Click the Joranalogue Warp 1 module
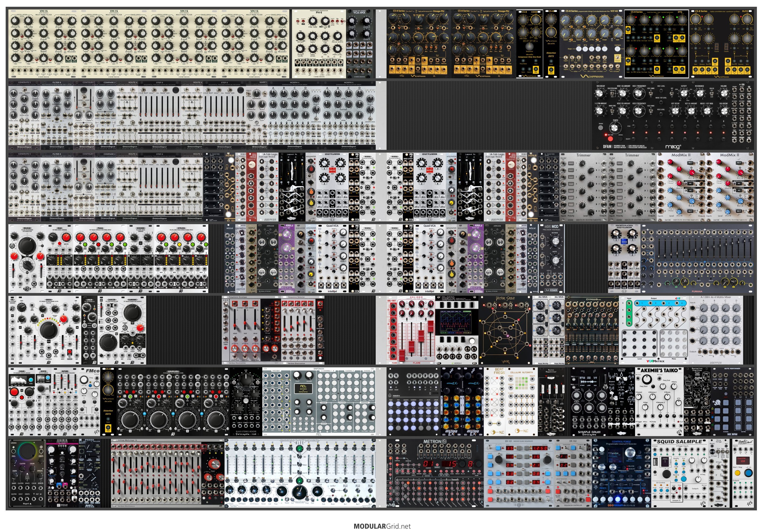 pos(257,115)
